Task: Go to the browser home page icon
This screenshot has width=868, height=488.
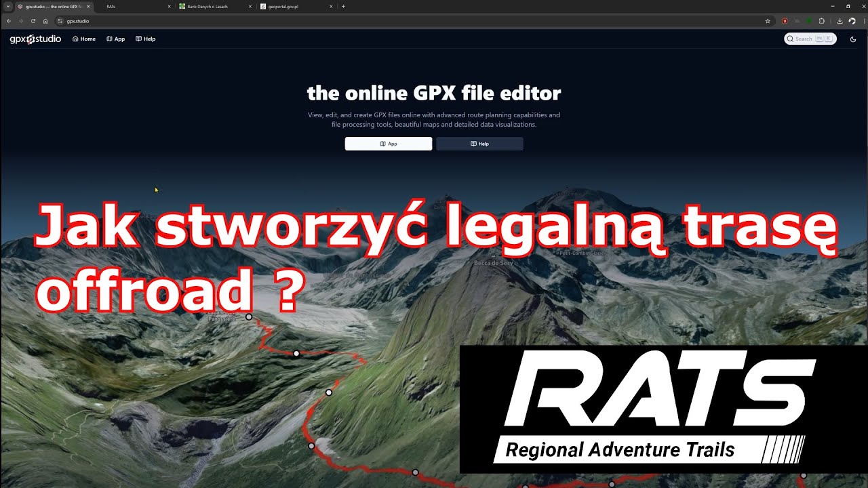Action: tap(45, 21)
